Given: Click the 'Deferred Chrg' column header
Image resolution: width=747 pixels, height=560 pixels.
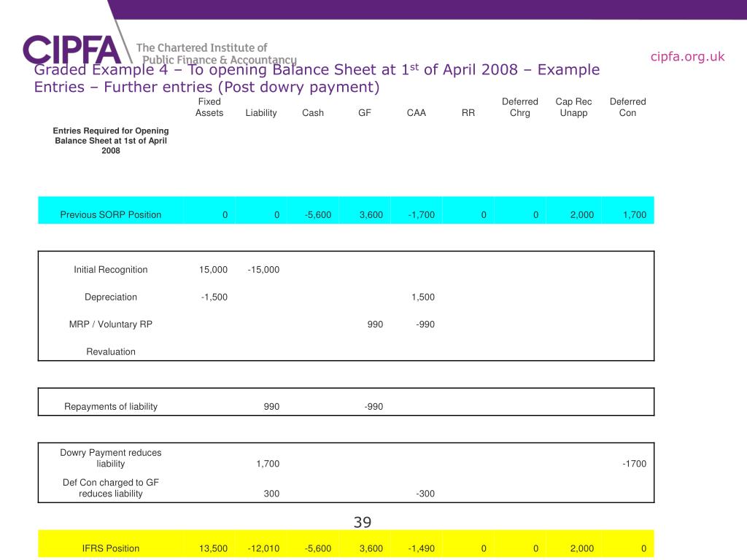Looking at the screenshot, I should 519,107.
